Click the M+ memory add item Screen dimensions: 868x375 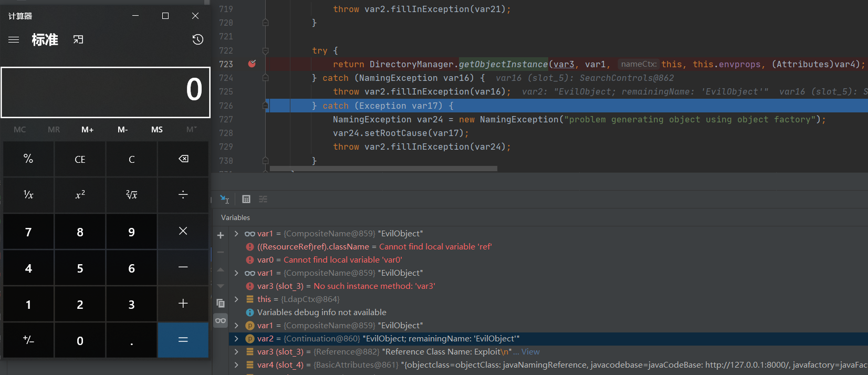point(87,130)
